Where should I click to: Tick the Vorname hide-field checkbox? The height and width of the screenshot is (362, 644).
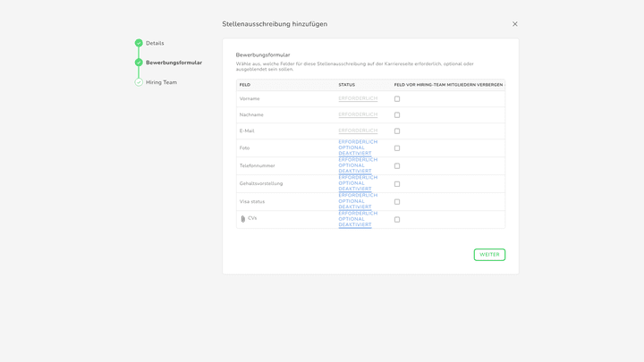pyautogui.click(x=397, y=99)
